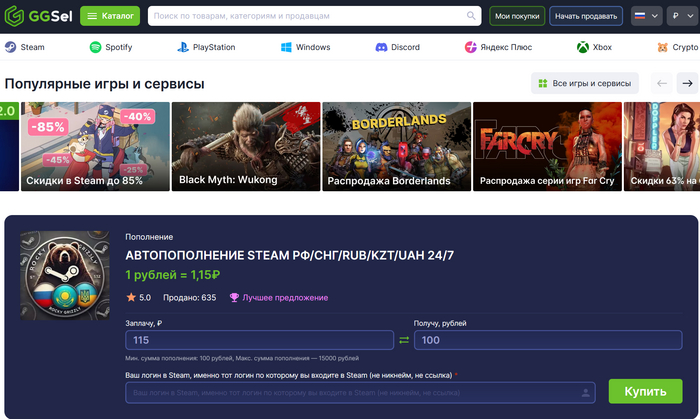This screenshot has height=419, width=700.
Task: Focus the Заплачу amount field
Action: pos(259,340)
